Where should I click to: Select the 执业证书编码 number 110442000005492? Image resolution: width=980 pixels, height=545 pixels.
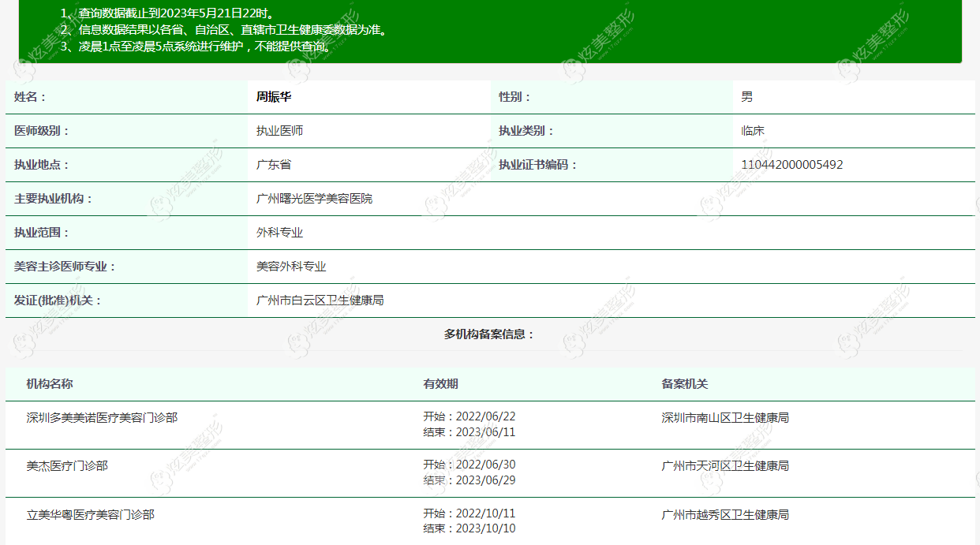click(792, 165)
